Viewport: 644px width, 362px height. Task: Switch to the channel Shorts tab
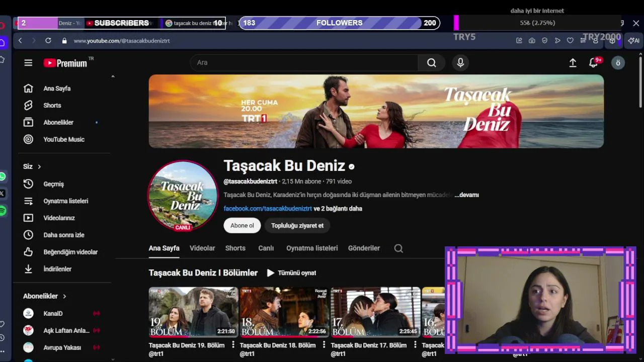235,248
